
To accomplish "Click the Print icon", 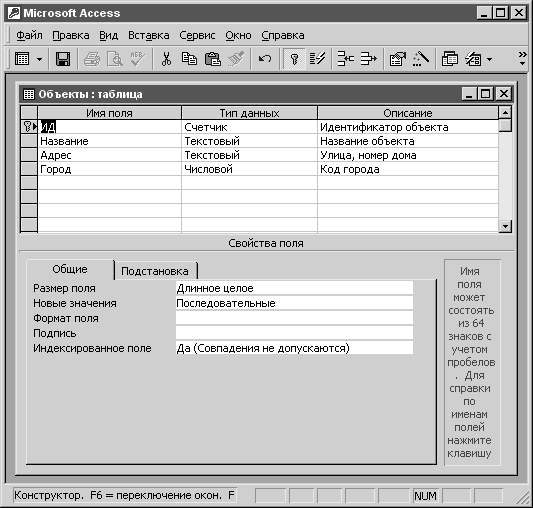I will click(x=91, y=59).
